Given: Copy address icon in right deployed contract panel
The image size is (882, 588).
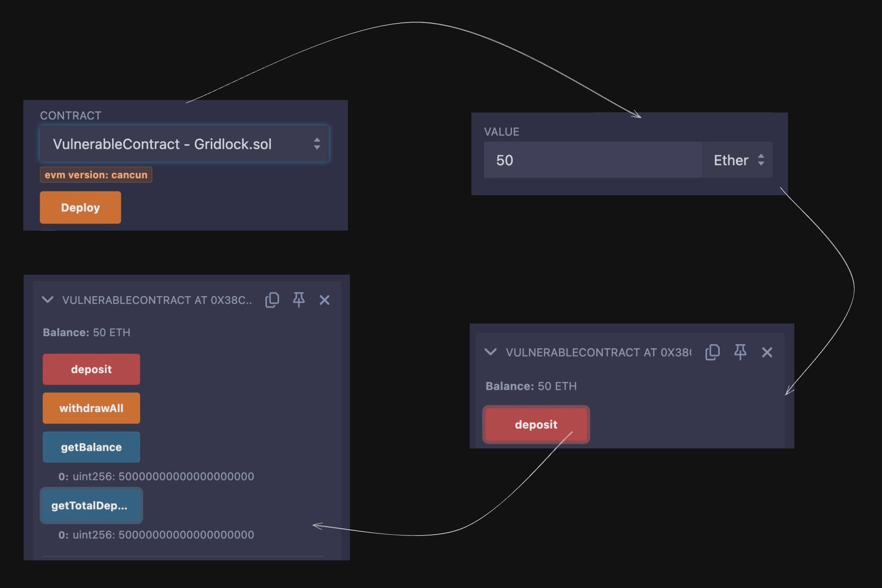Looking at the screenshot, I should (712, 352).
